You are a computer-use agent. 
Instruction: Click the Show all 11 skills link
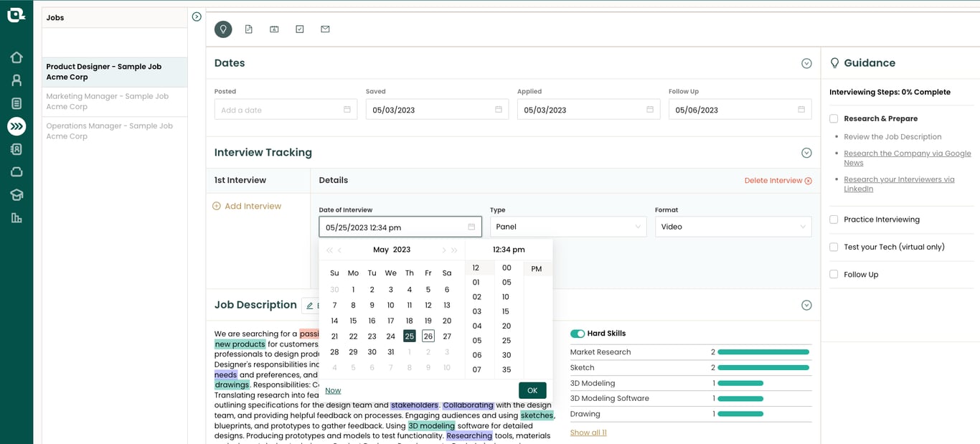(x=588, y=433)
